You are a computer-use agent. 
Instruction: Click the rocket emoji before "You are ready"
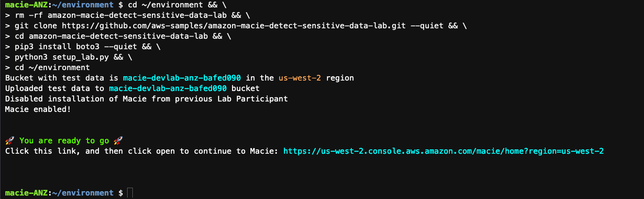[10, 141]
